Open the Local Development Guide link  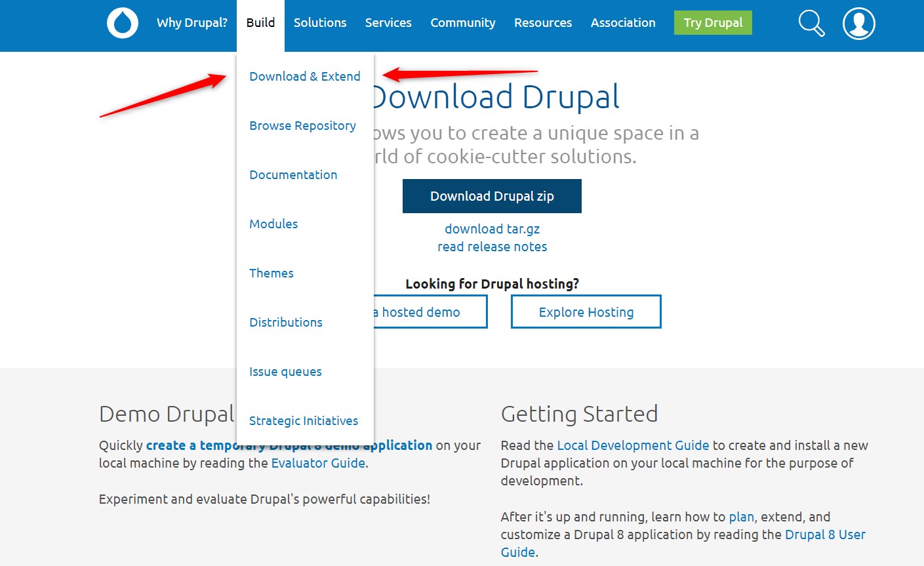pos(633,445)
